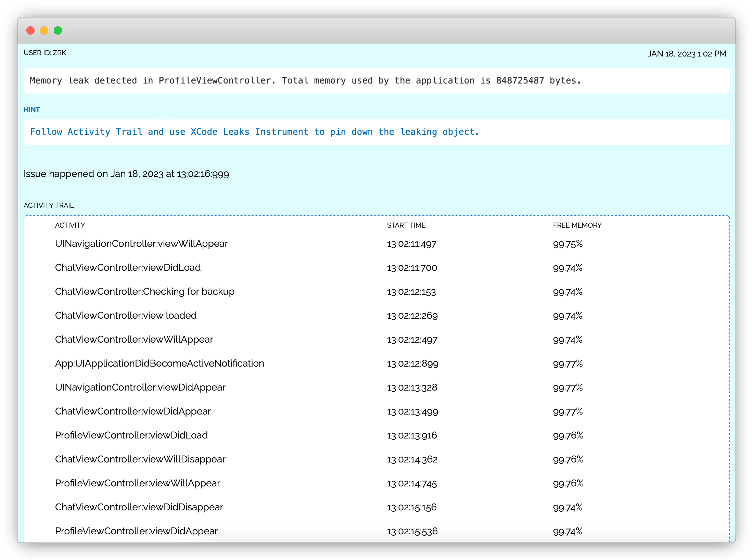Open the ChatViewController:Checking for backup entry
The height and width of the screenshot is (560, 753).
point(145,292)
